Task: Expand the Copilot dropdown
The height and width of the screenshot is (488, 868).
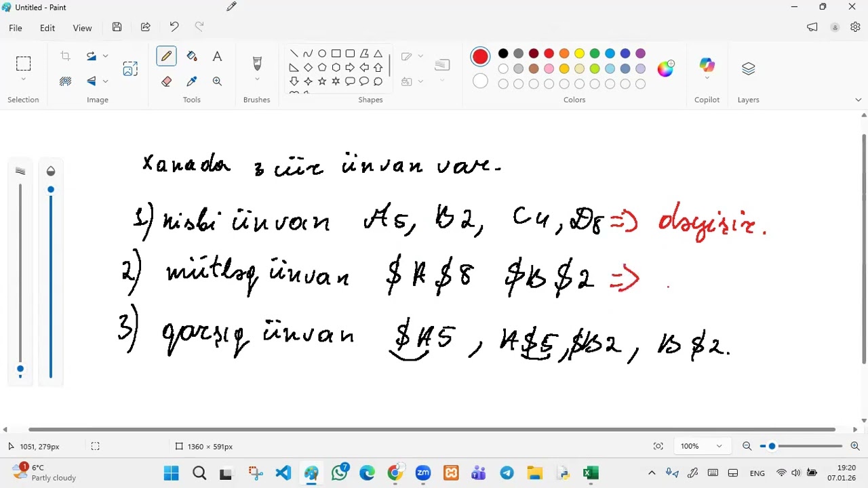Action: click(x=707, y=79)
